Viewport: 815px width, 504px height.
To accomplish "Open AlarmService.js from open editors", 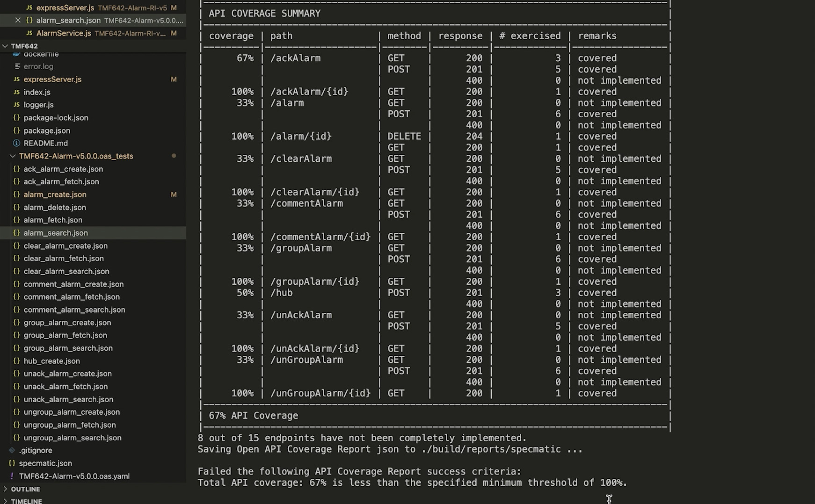I will 64,33.
